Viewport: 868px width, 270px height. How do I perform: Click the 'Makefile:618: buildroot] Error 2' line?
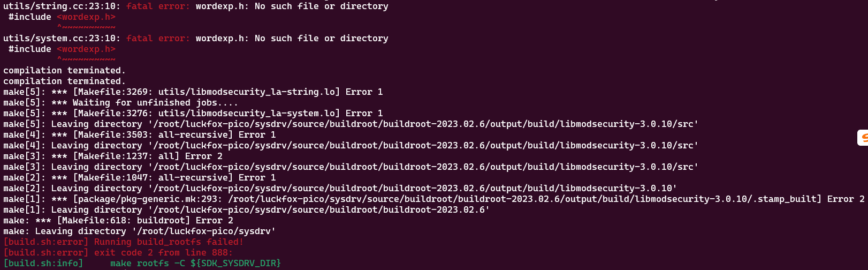coord(118,221)
